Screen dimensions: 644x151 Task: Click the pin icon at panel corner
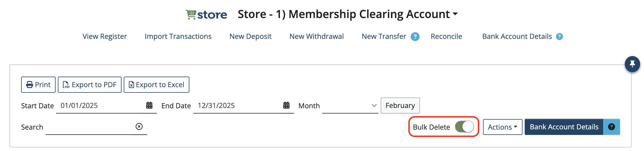coord(632,64)
